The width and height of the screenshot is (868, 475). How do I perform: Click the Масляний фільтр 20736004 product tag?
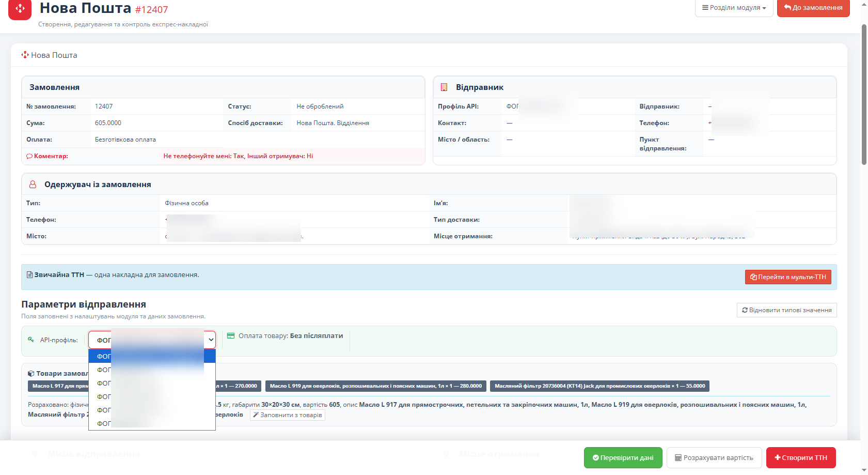[x=600, y=386]
